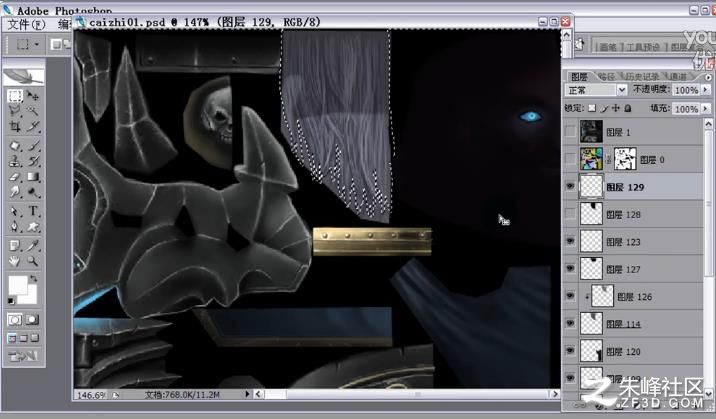
Task: Select the Notes tool
Action: 15,246
